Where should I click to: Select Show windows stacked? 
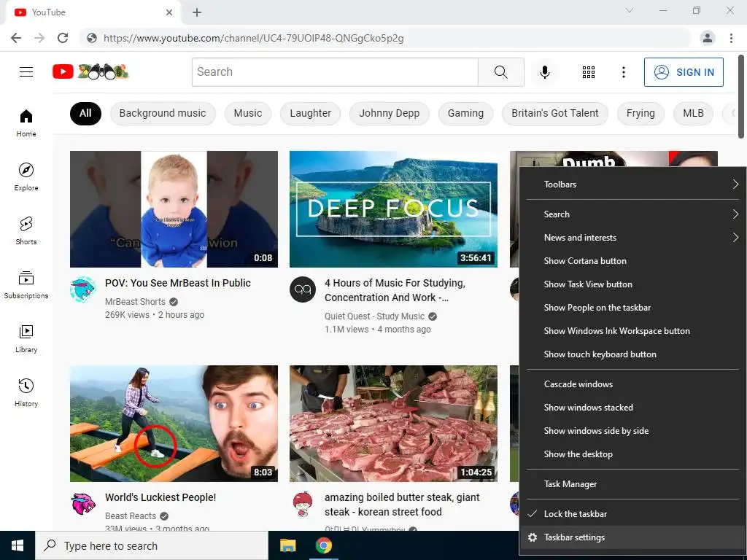pos(633,408)
